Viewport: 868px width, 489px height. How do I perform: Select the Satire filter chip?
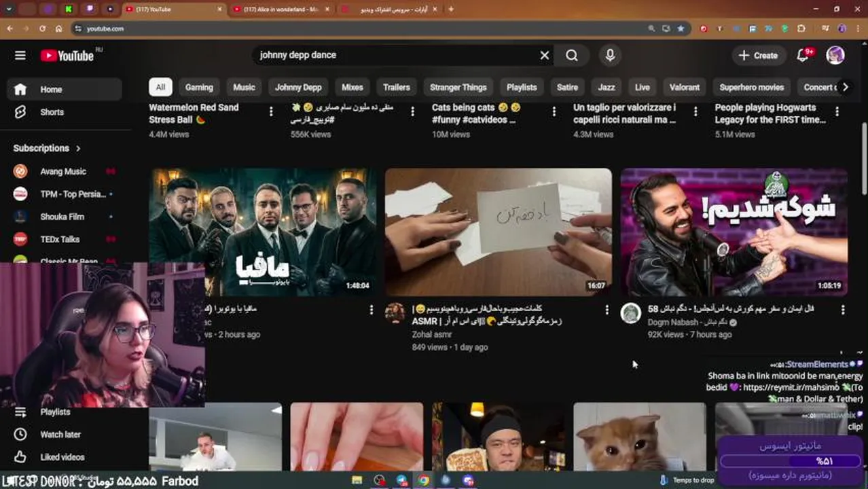click(567, 87)
